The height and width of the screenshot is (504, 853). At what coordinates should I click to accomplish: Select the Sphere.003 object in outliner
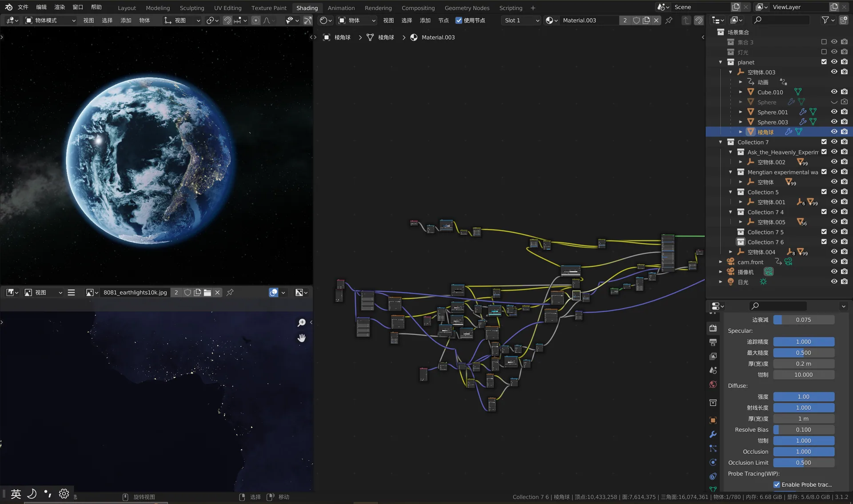(x=773, y=122)
